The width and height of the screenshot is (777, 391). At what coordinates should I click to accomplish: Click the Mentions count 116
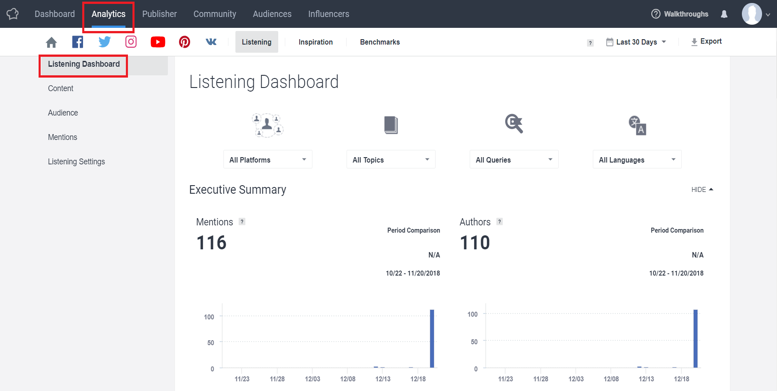pyautogui.click(x=211, y=243)
